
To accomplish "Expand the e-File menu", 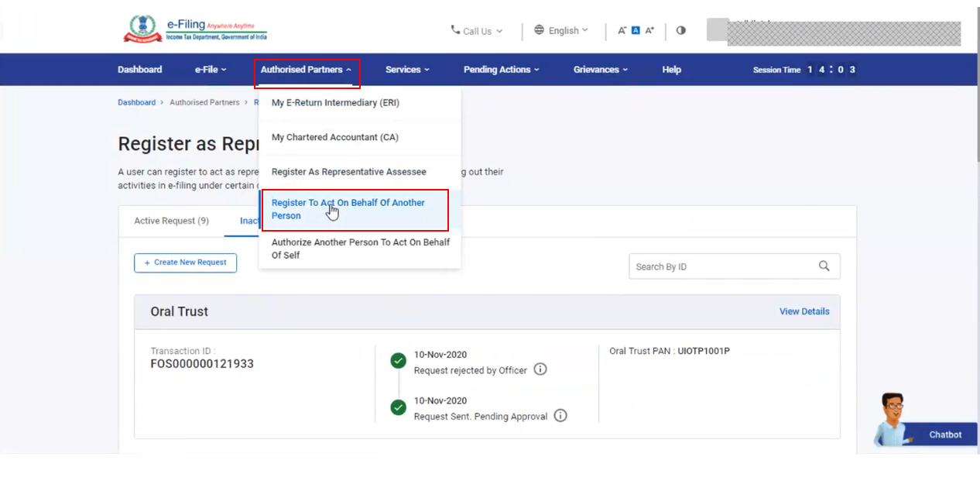I will (210, 70).
